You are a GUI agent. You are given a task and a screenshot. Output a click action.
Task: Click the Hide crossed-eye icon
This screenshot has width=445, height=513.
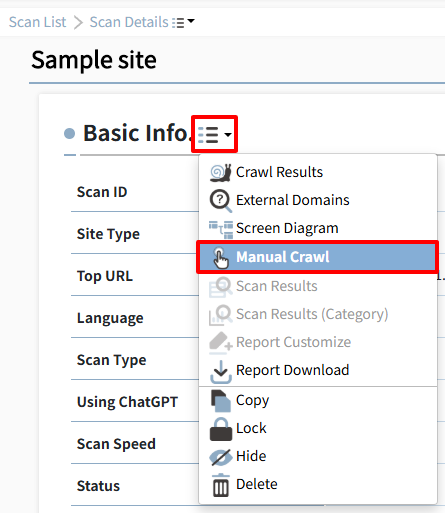[220, 457]
